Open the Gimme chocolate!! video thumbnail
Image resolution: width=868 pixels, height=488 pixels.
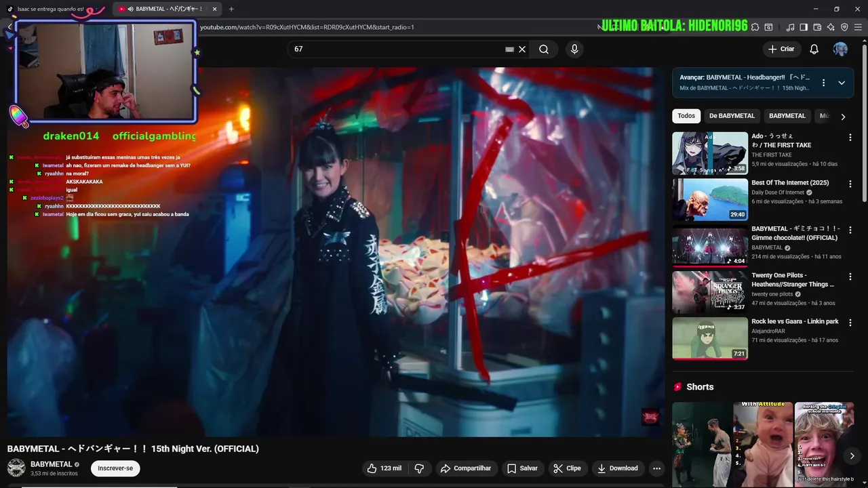click(710, 246)
